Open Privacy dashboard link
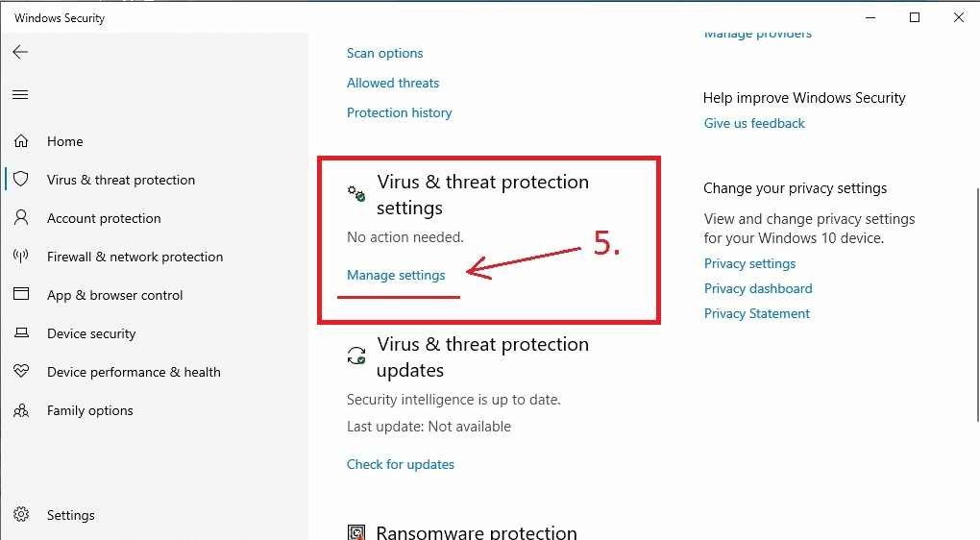The image size is (980, 540). click(758, 288)
